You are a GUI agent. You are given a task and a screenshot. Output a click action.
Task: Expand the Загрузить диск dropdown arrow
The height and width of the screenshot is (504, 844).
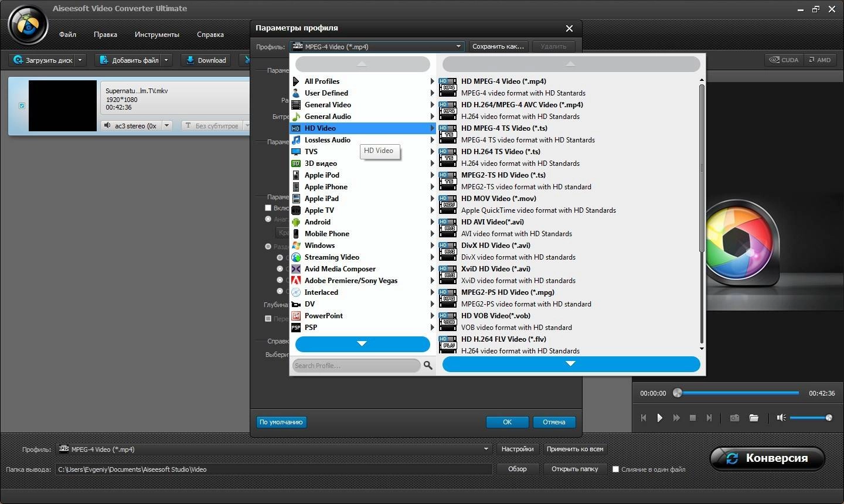coord(80,60)
